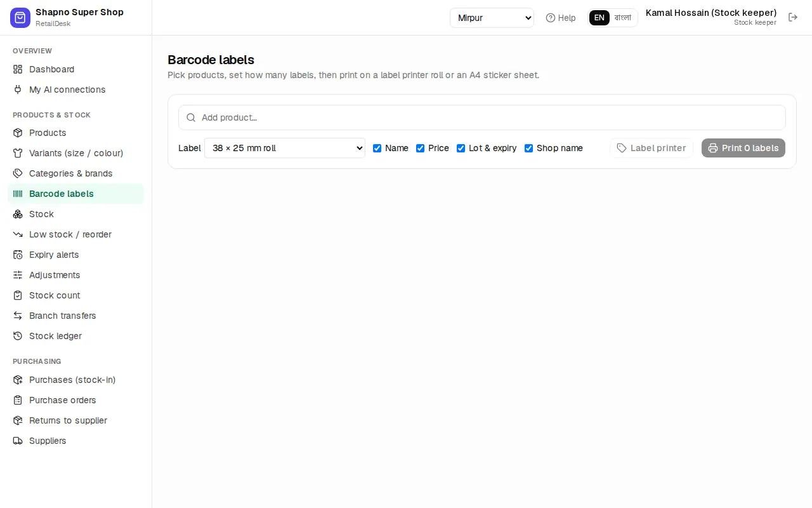Toggle the Price checkbox
The image size is (812, 508).
pos(420,148)
